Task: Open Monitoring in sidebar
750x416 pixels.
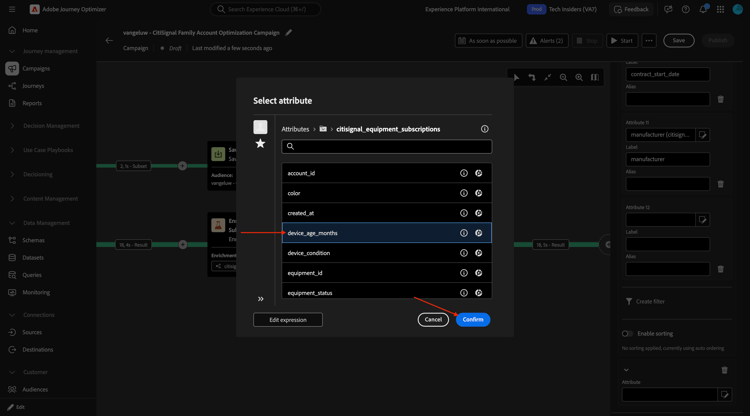Action: coord(36,293)
